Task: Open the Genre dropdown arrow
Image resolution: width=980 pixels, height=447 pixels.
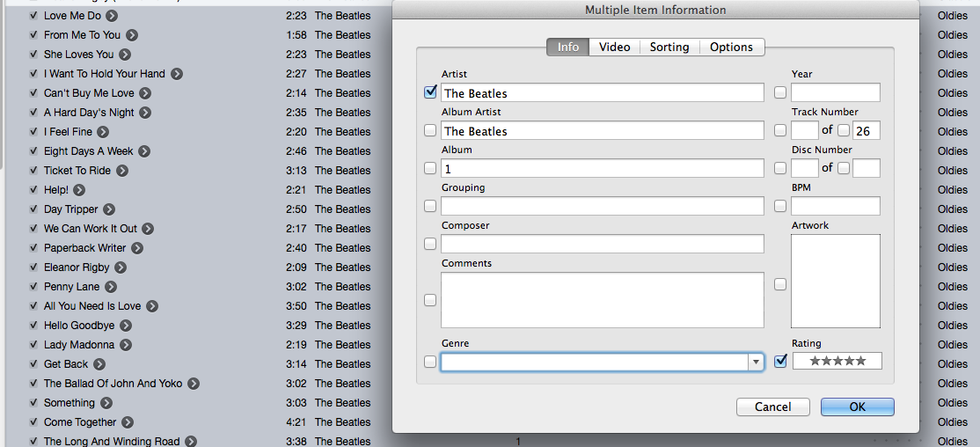Action: click(755, 362)
